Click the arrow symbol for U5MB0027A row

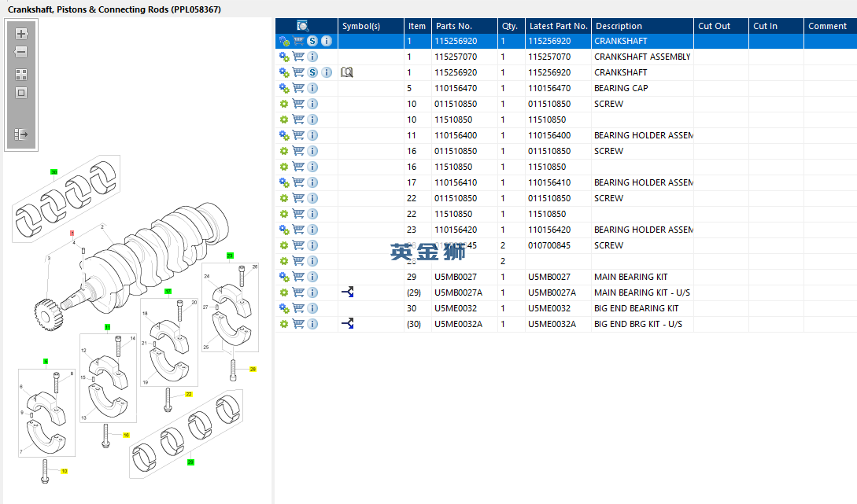(348, 292)
